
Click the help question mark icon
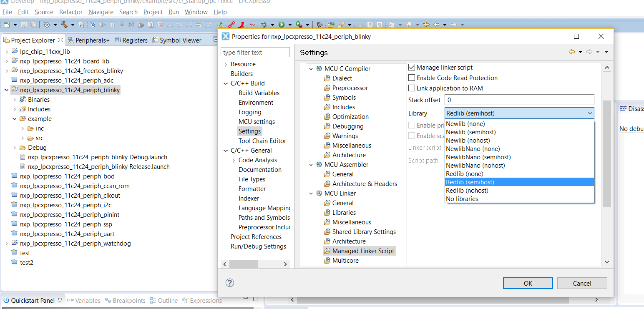coord(230,283)
